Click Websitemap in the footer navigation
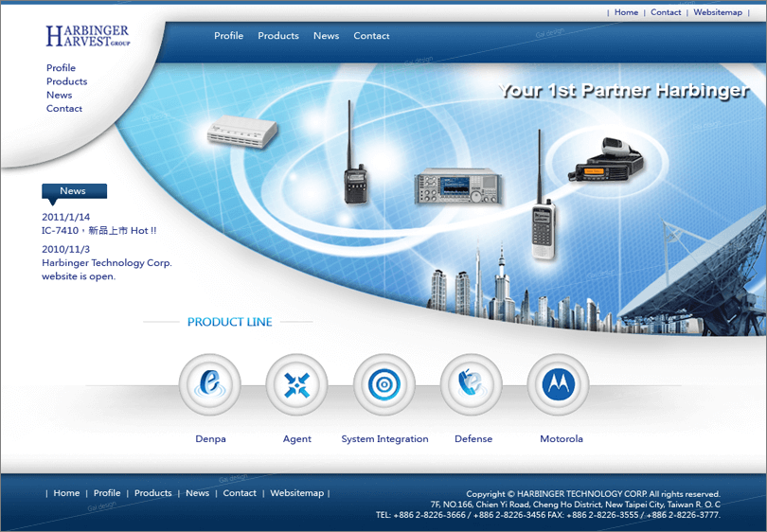 [x=297, y=493]
